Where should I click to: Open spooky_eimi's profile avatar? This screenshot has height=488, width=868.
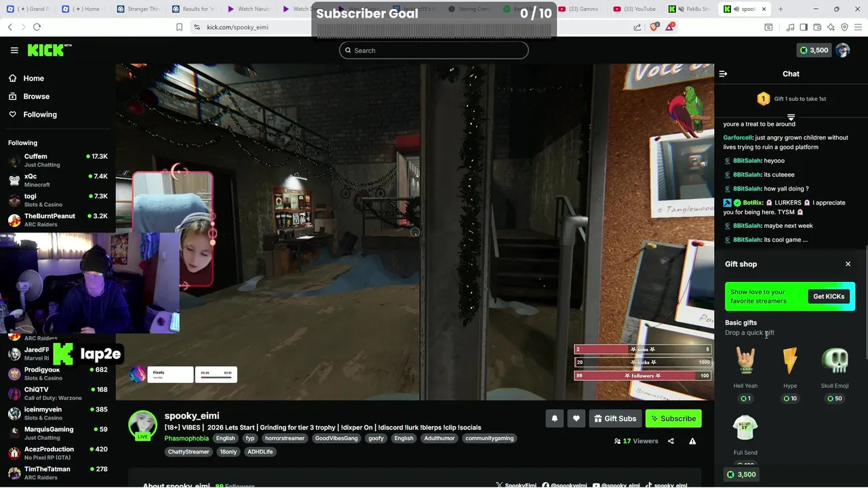pos(143,425)
